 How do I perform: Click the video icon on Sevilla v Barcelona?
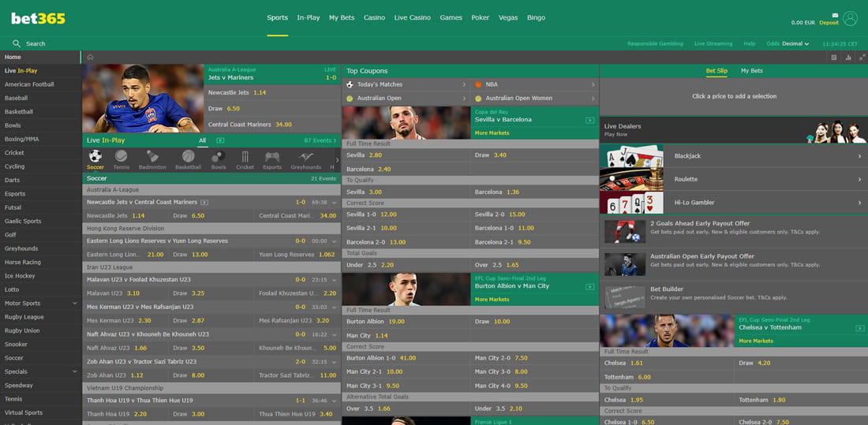click(589, 120)
